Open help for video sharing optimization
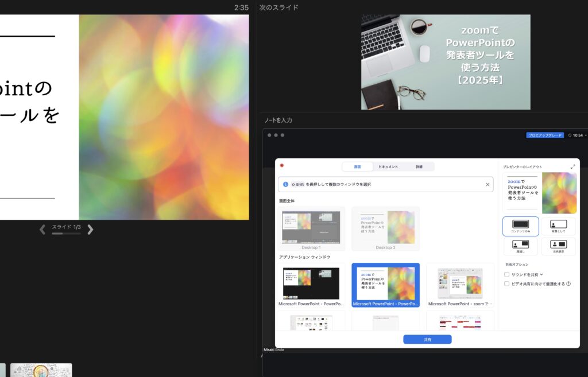This screenshot has height=377, width=588. pyautogui.click(x=568, y=283)
